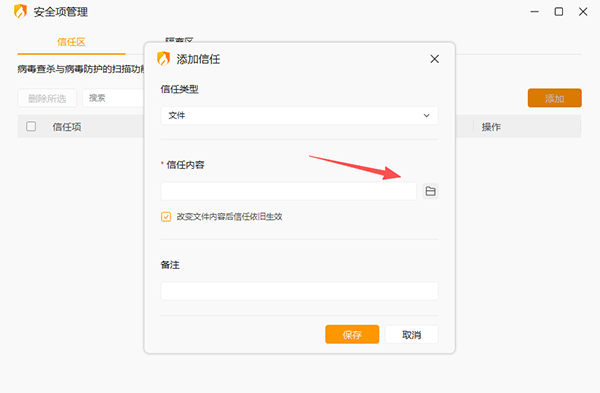Viewport: 600px width, 393px height.
Task: Maximize the 安全项管理 window
Action: tap(559, 12)
